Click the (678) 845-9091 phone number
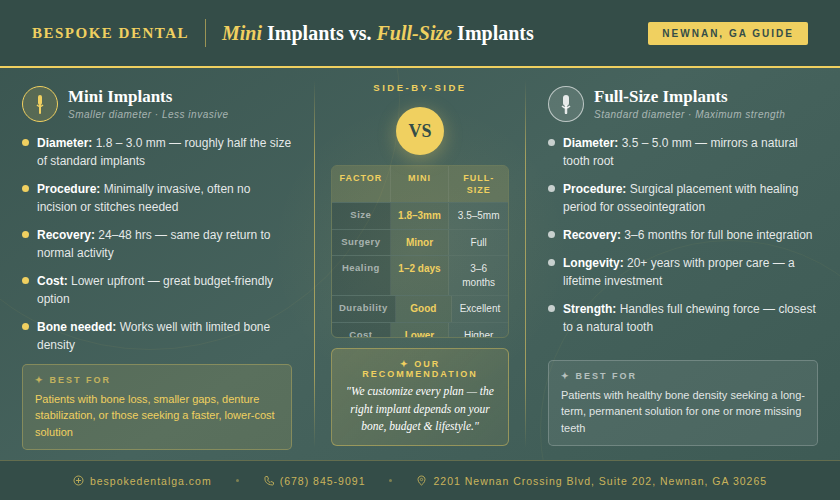This screenshot has width=840, height=500. (x=322, y=481)
